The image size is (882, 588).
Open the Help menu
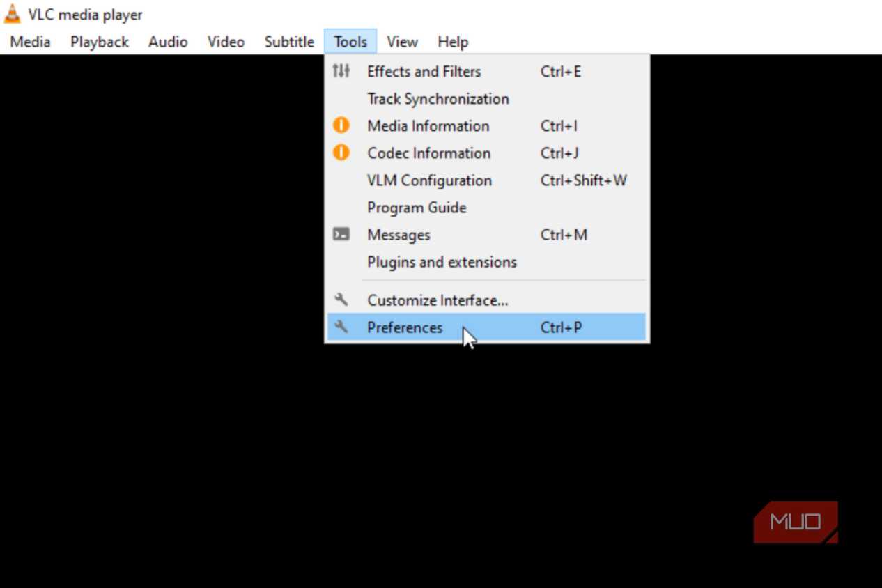click(x=453, y=42)
